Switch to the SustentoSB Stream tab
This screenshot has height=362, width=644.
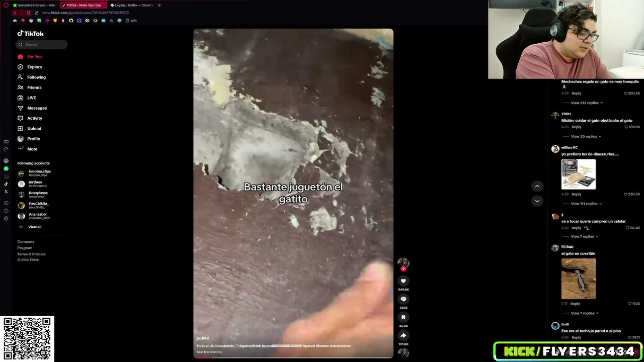pos(35,5)
